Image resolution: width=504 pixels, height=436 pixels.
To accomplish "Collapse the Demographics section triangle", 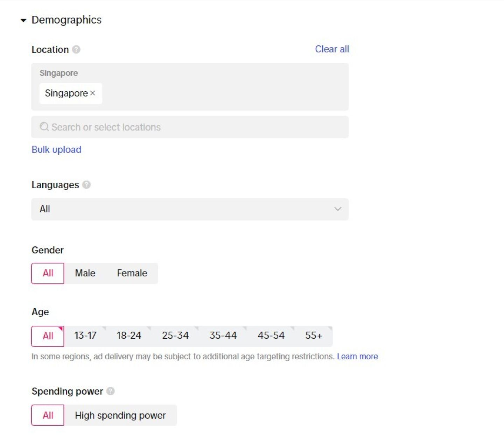I will coord(23,20).
